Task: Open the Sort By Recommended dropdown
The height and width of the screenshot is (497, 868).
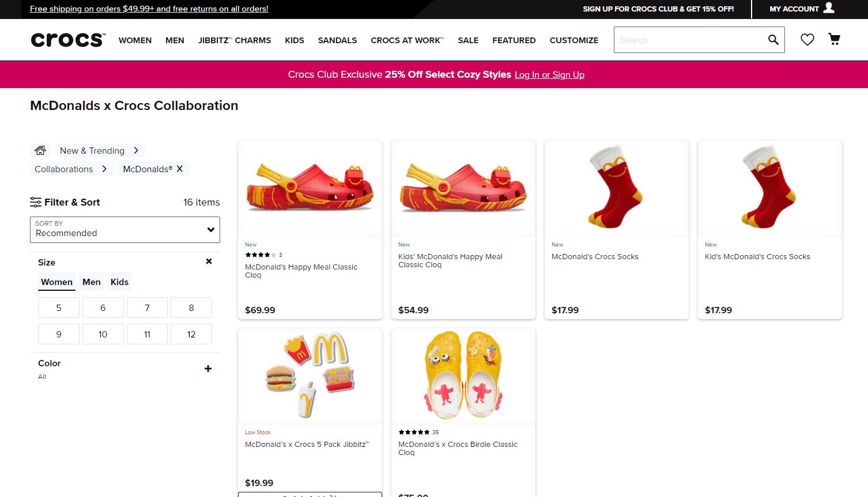Action: tap(124, 230)
